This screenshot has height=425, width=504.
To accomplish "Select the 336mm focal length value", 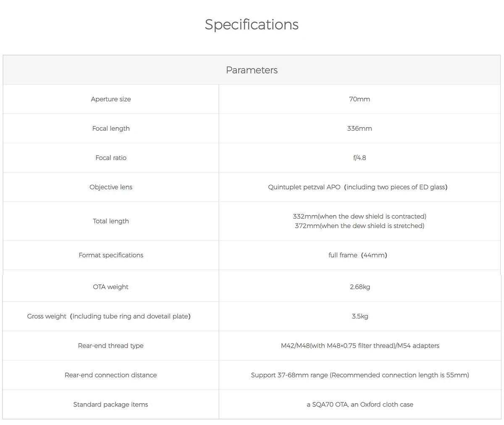I will 360,129.
